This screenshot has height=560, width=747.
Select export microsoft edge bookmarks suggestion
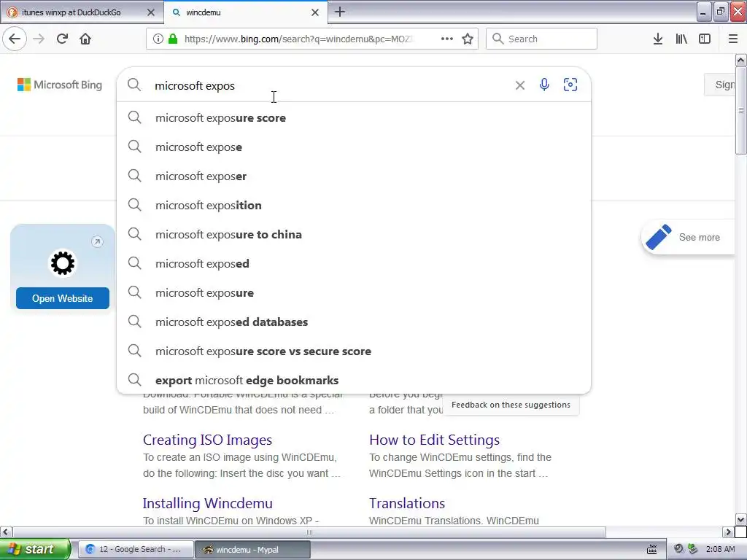[354, 380]
